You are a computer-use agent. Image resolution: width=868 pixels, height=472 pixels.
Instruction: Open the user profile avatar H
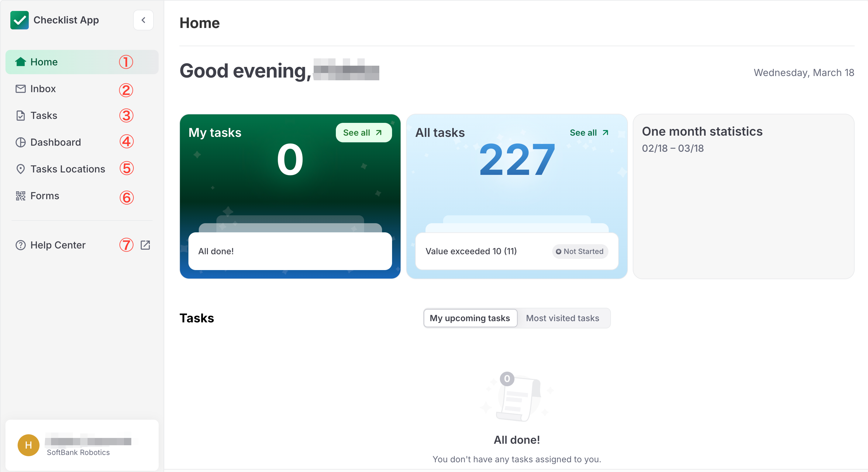pyautogui.click(x=28, y=445)
